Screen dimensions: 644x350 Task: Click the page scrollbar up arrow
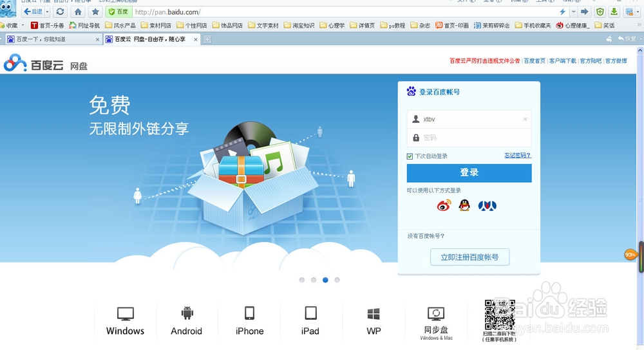click(x=640, y=50)
